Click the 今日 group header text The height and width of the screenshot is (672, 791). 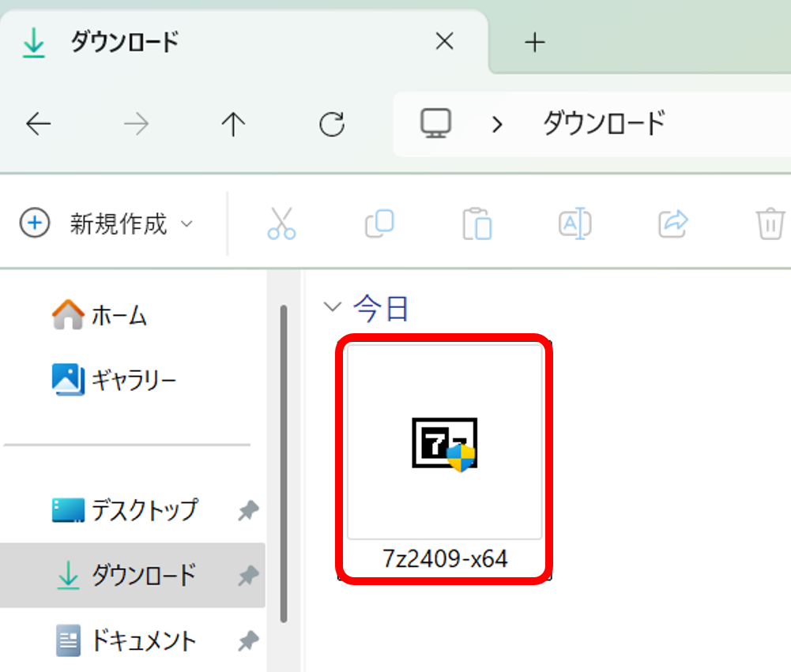(x=381, y=308)
